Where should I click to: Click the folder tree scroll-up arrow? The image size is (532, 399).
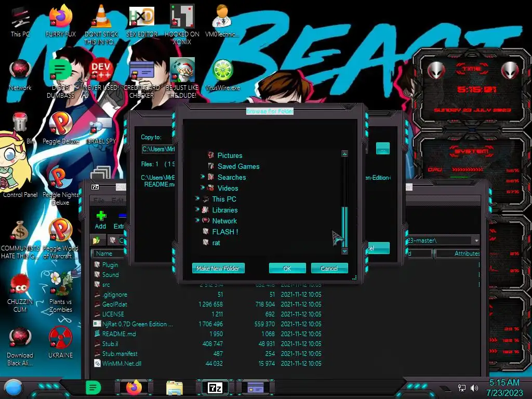[345, 154]
